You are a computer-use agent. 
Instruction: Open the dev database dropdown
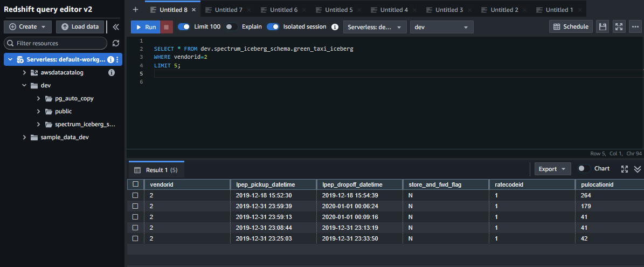pyautogui.click(x=442, y=27)
